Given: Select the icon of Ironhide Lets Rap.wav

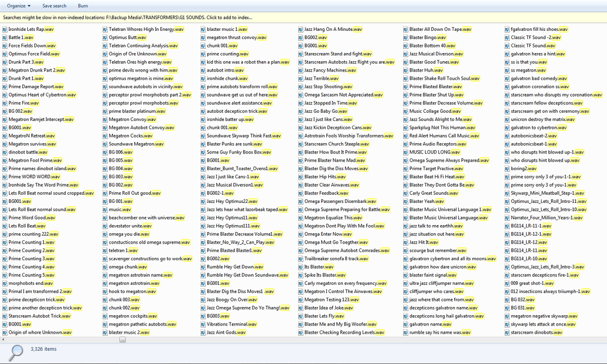Looking at the screenshot, I should [5, 29].
